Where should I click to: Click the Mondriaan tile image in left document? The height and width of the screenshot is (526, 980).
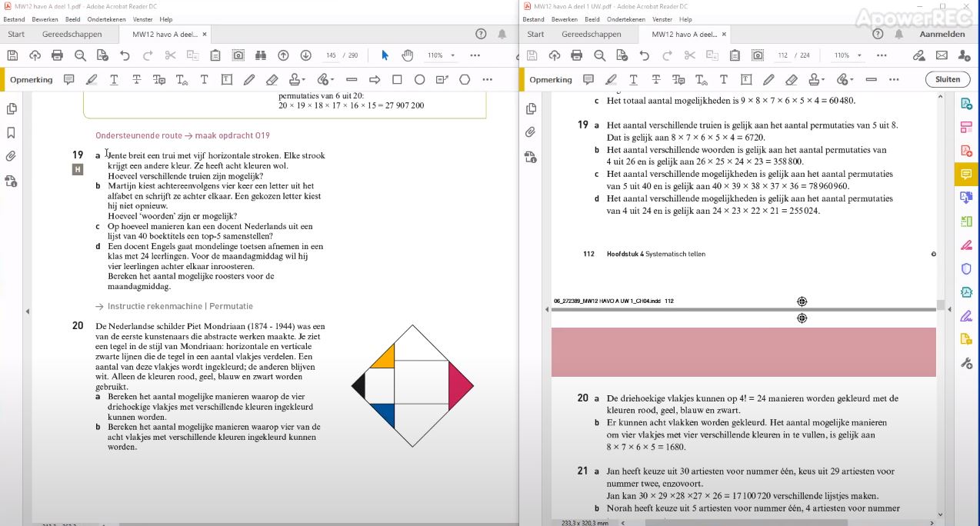coord(413,386)
